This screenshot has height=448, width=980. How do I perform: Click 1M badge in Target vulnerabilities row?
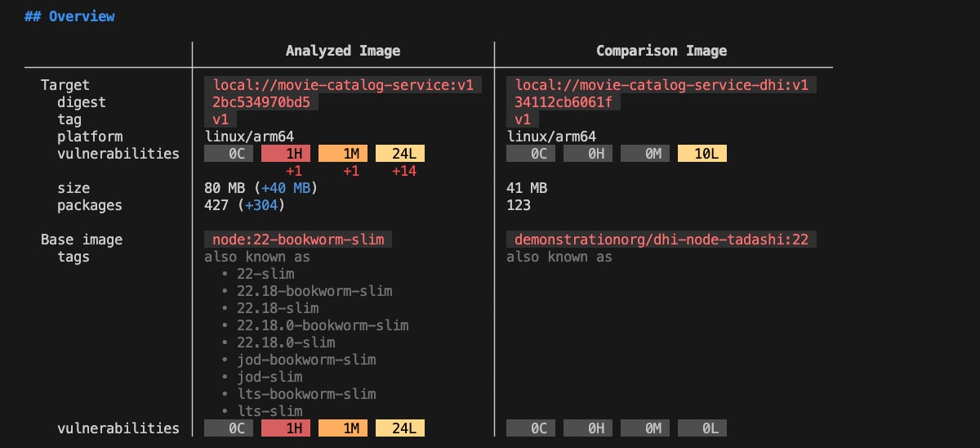(343, 154)
